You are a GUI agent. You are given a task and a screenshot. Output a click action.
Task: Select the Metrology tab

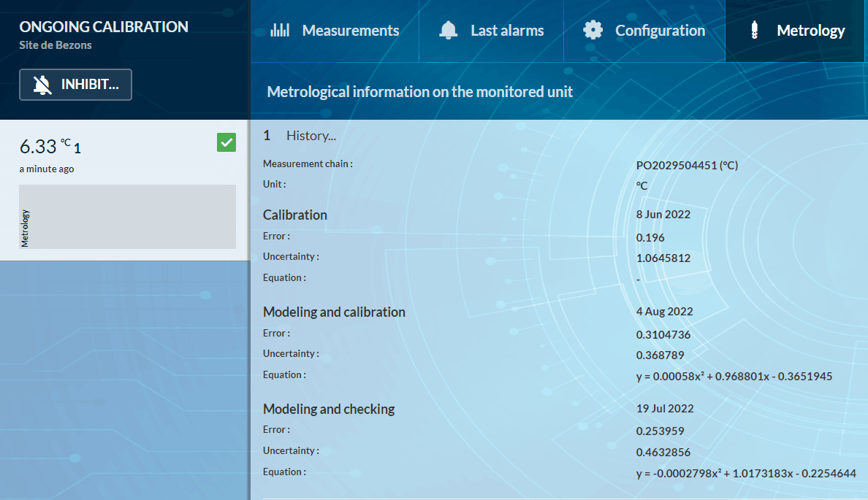tap(795, 31)
